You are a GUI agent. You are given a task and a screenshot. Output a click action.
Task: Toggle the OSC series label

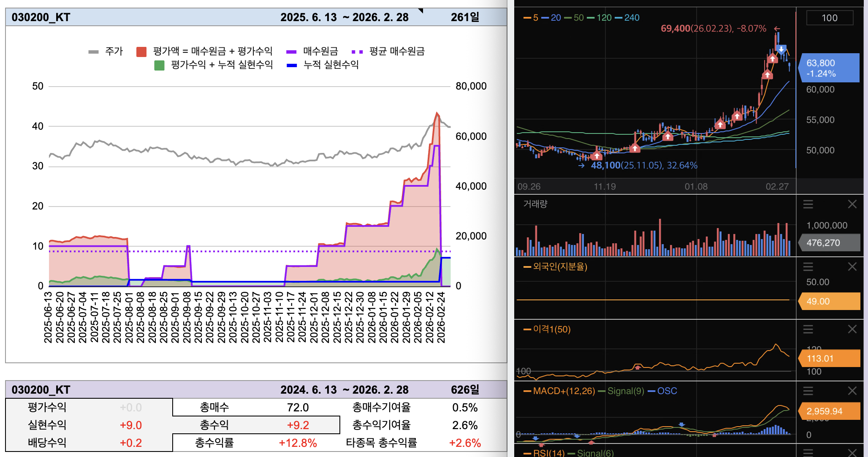(662, 391)
